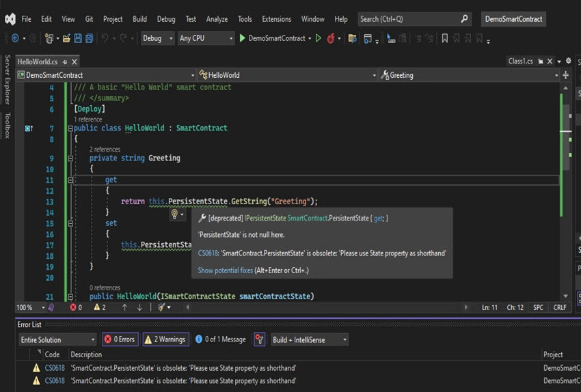Split the editor with the split icon
Viewport: 581px width, 392px height.
pyautogui.click(x=565, y=75)
